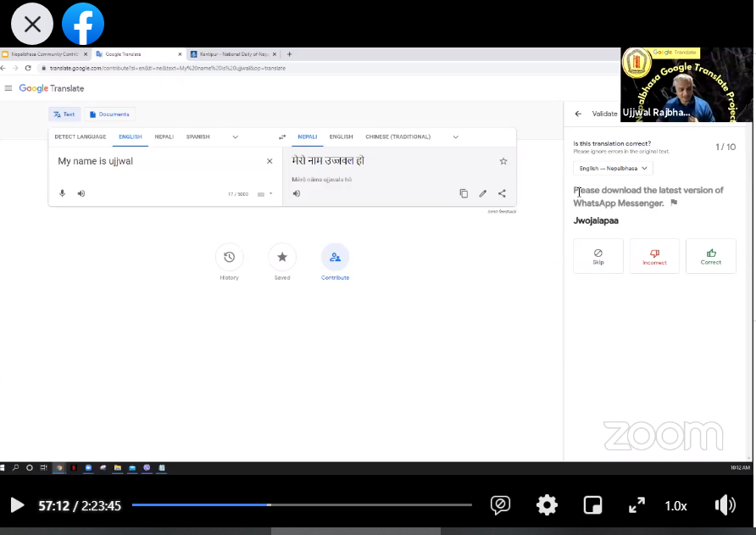Clear the source text with the X
Viewport: 756px width, 535px height.
coord(270,161)
